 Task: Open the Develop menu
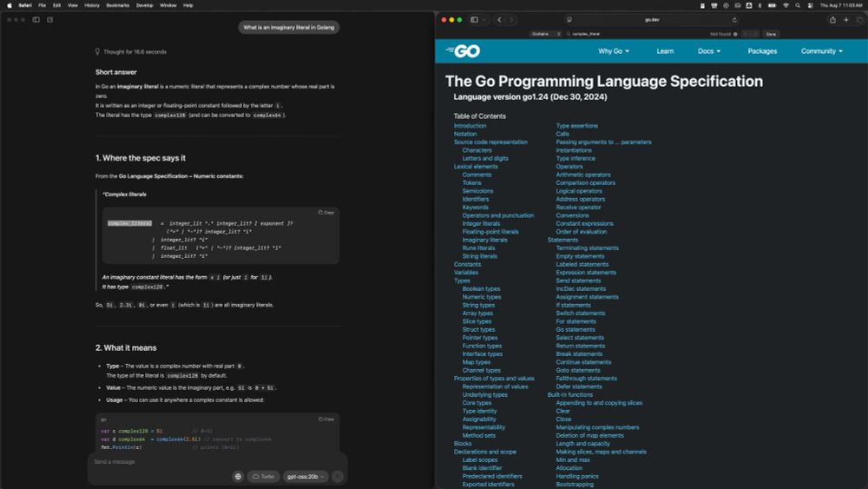(144, 5)
